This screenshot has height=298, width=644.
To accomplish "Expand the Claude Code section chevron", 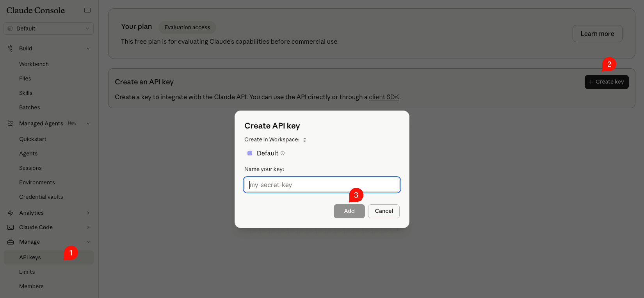I will click(x=88, y=227).
